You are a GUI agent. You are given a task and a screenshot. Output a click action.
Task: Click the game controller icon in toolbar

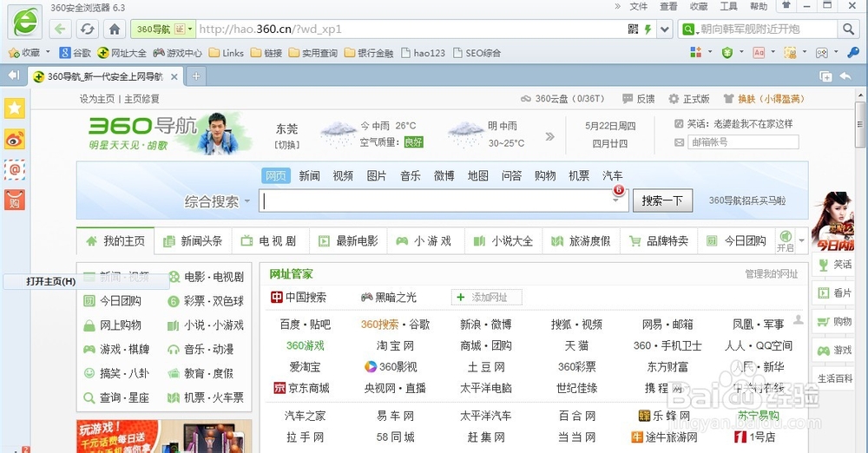click(x=822, y=53)
